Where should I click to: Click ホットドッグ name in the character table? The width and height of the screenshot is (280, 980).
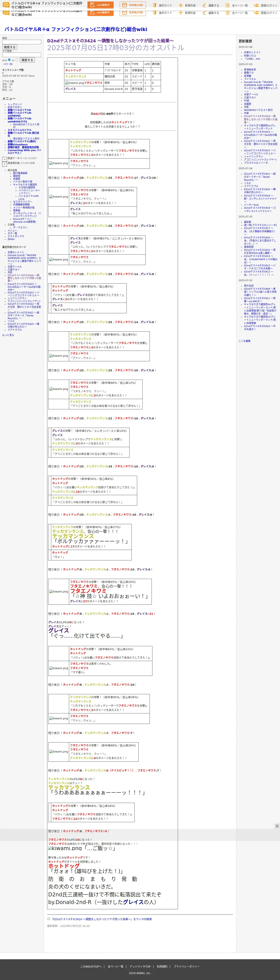point(73,70)
